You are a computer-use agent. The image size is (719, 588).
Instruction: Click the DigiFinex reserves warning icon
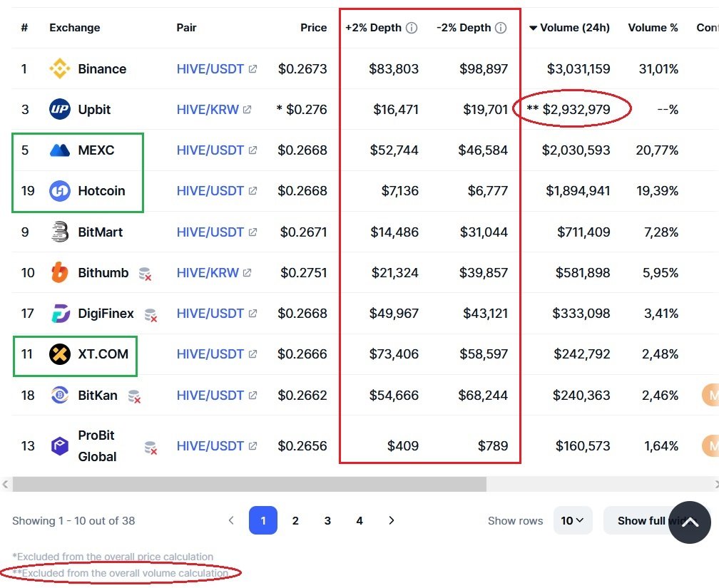tap(151, 315)
